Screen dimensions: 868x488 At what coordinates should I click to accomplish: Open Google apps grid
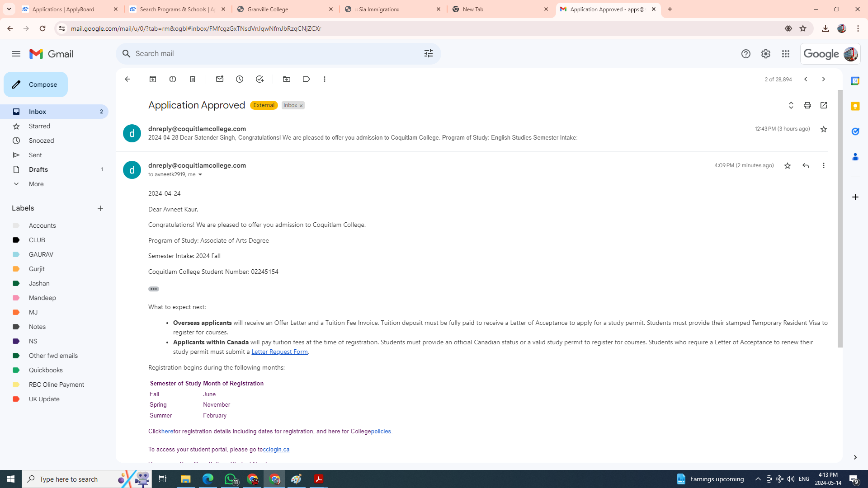click(786, 54)
